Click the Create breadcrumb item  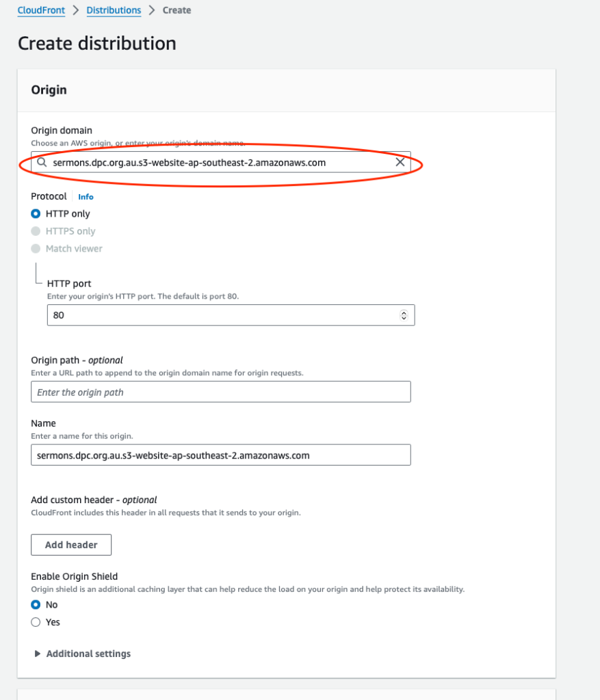coord(177,10)
